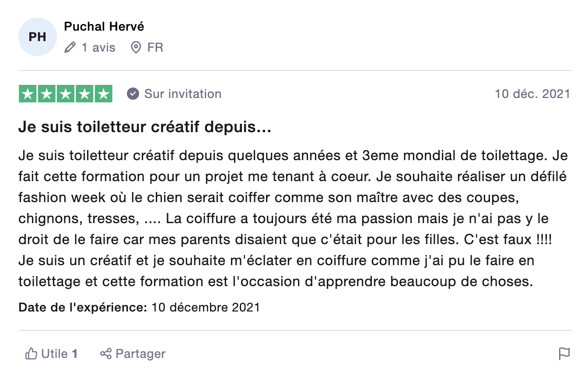Click the first green star
588x378 pixels.
point(28,94)
